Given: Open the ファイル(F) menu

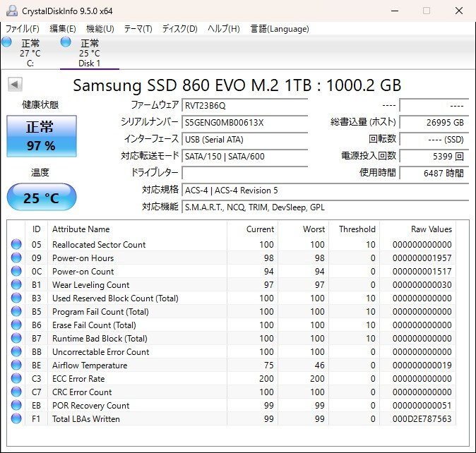Looking at the screenshot, I should [x=23, y=29].
